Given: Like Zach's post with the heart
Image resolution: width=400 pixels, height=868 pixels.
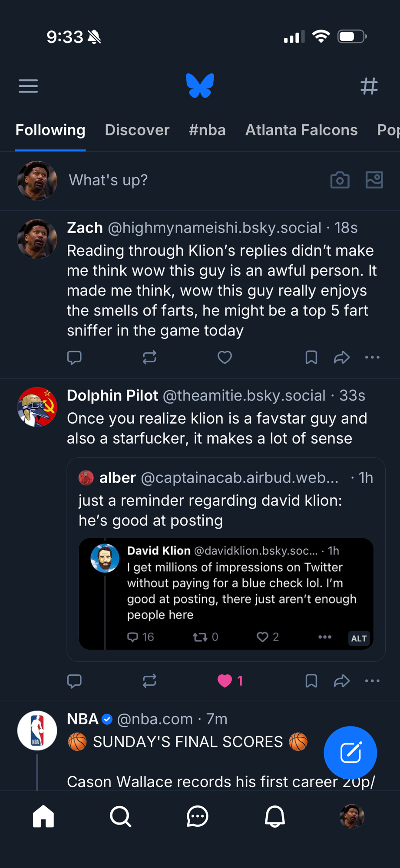Looking at the screenshot, I should click(225, 358).
